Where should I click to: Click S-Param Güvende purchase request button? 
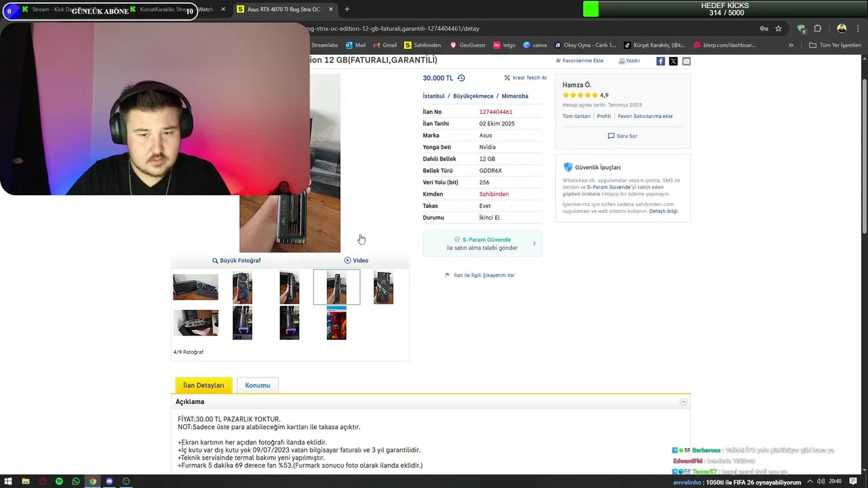point(482,243)
